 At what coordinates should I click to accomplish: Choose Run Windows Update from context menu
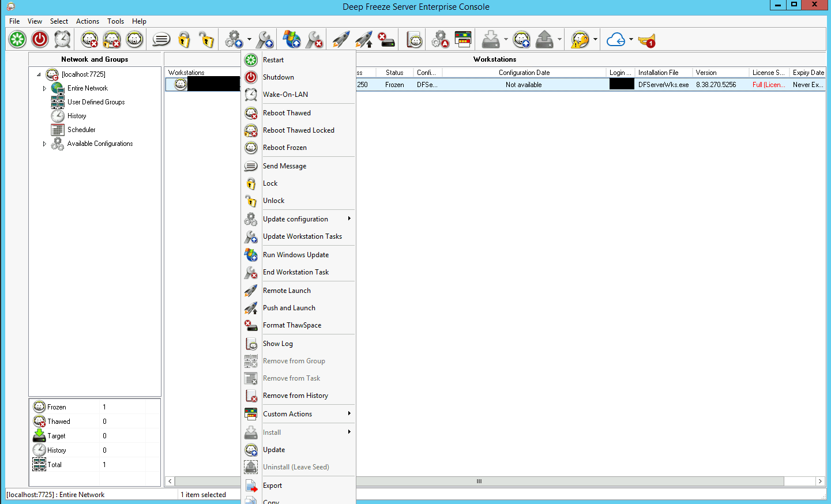tap(298, 255)
